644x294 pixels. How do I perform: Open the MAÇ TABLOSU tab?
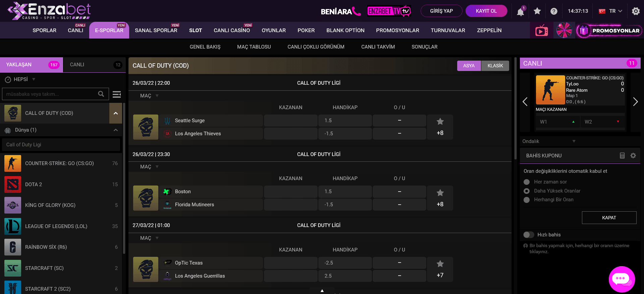click(254, 47)
